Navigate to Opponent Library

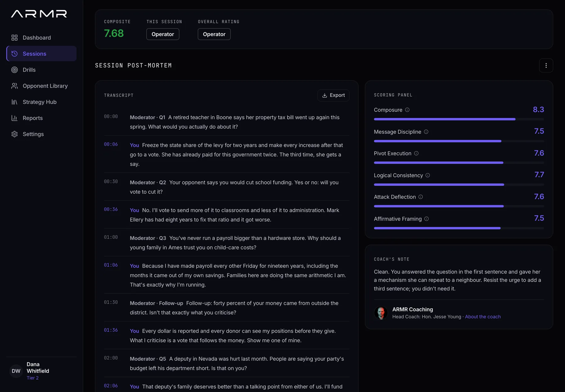41,86
